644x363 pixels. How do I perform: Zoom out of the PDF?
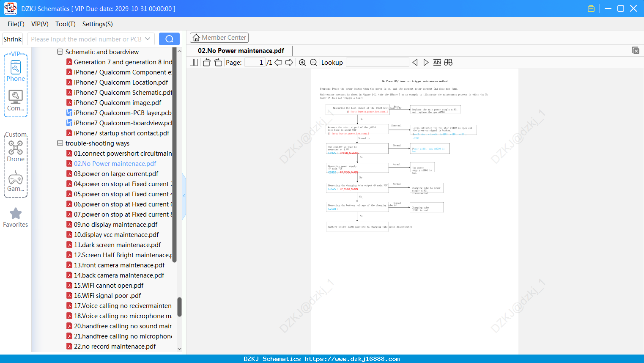click(314, 63)
